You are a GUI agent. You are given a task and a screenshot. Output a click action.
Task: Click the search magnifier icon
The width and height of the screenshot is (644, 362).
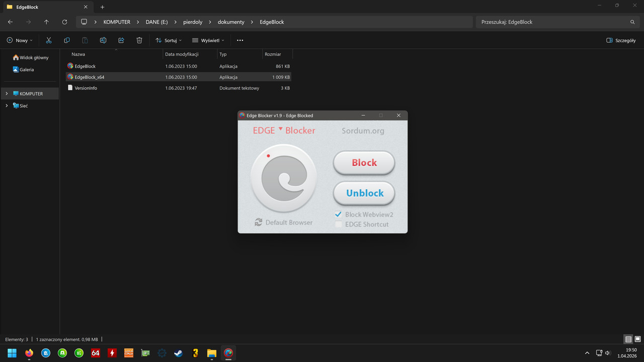click(632, 22)
